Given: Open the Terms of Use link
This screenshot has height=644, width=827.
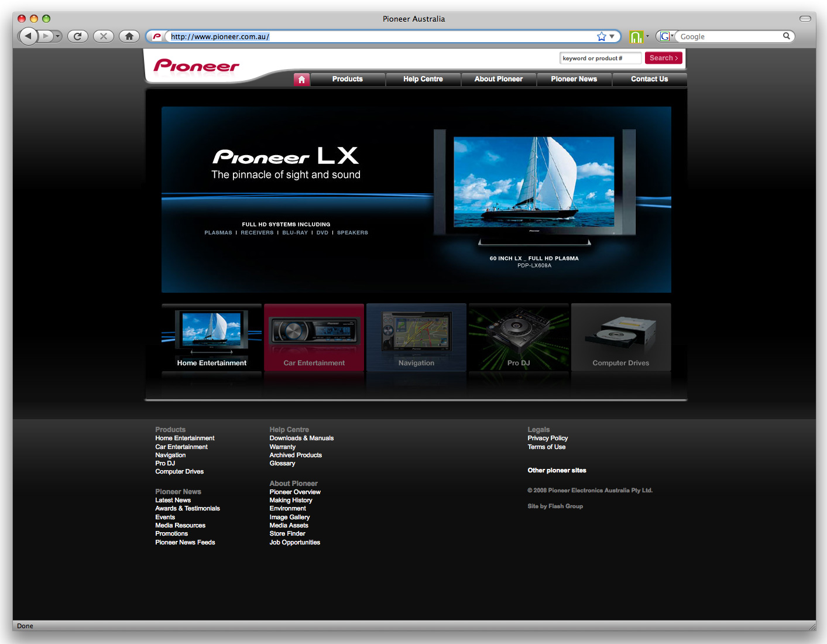Looking at the screenshot, I should pos(547,447).
